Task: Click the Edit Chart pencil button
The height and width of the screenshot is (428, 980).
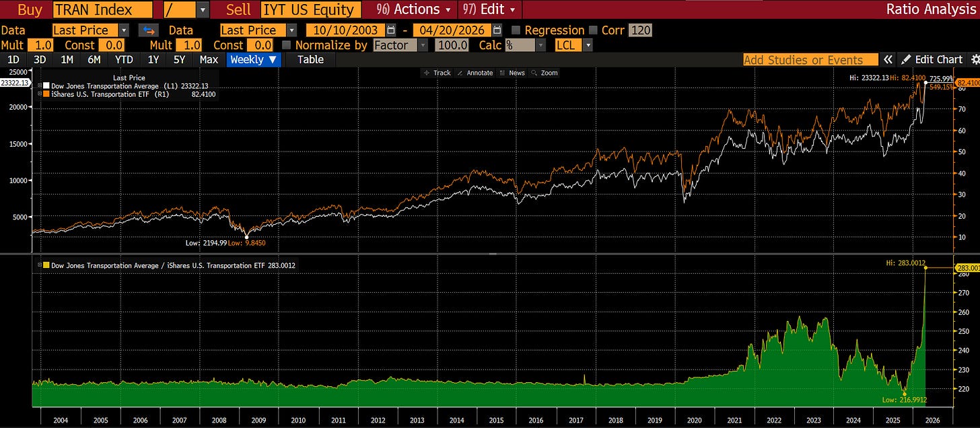Action: (932, 59)
